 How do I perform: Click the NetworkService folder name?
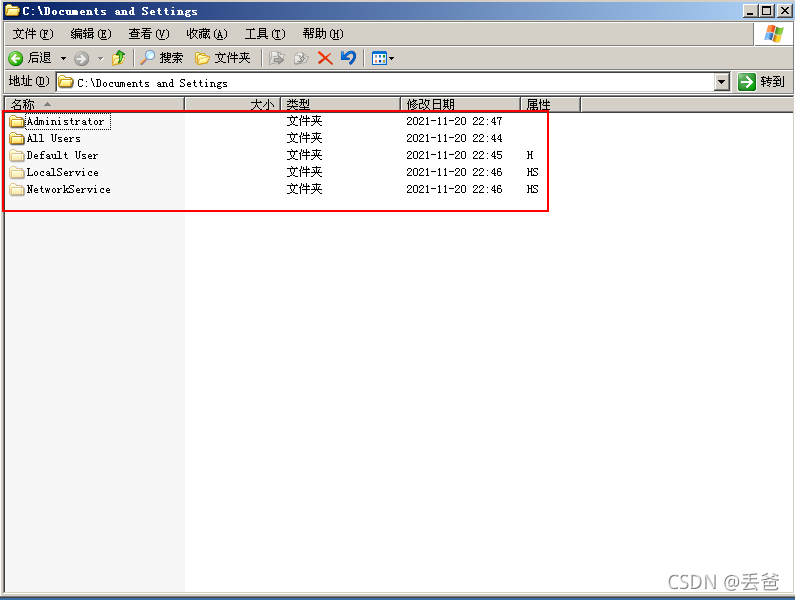coord(68,189)
